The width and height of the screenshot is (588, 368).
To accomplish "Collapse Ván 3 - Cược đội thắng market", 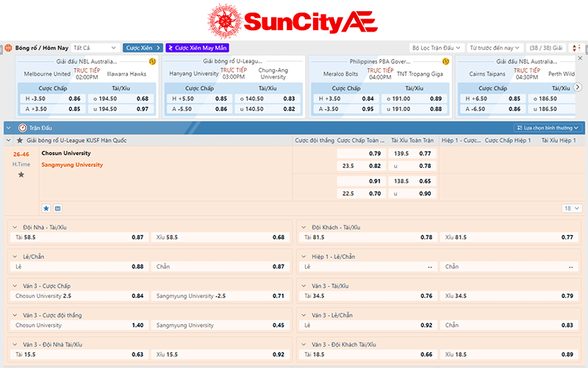I will 15,315.
